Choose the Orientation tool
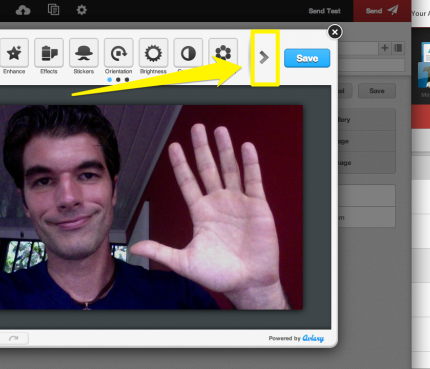This screenshot has height=369, width=430. 118,53
